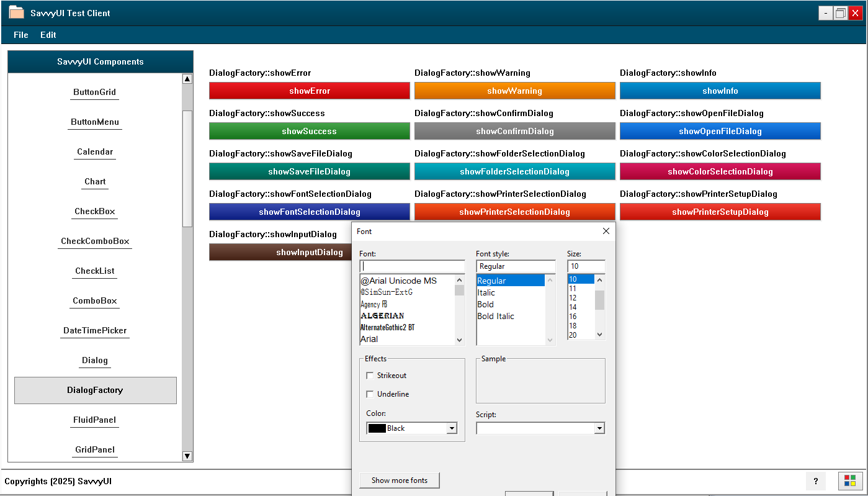Click the folder app icon in title bar
868x496 pixels.
(x=16, y=12)
